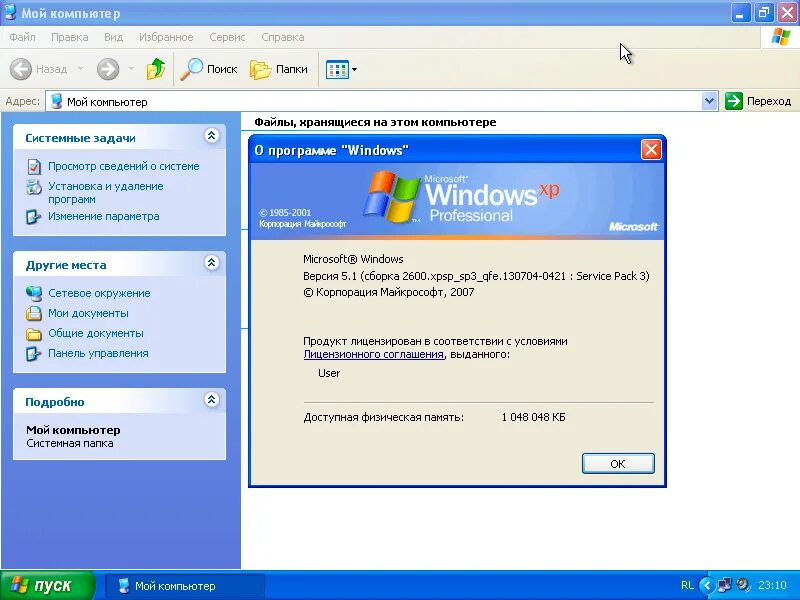Click the Просмотр сведений о системе link
Image resolution: width=800 pixels, height=600 pixels.
coord(123,166)
